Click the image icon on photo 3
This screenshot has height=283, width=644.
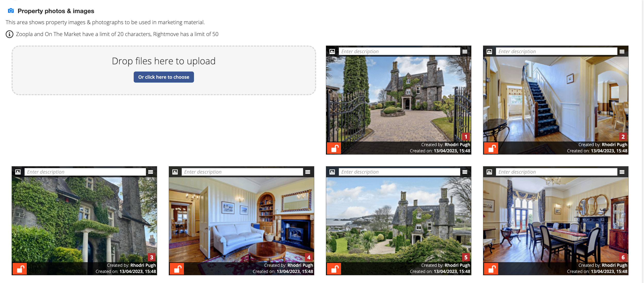coord(18,172)
